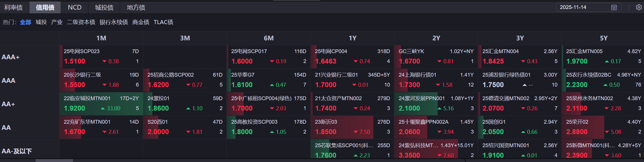Switch to the 利率债 tab
This screenshot has height=162, width=644.
point(13,8)
